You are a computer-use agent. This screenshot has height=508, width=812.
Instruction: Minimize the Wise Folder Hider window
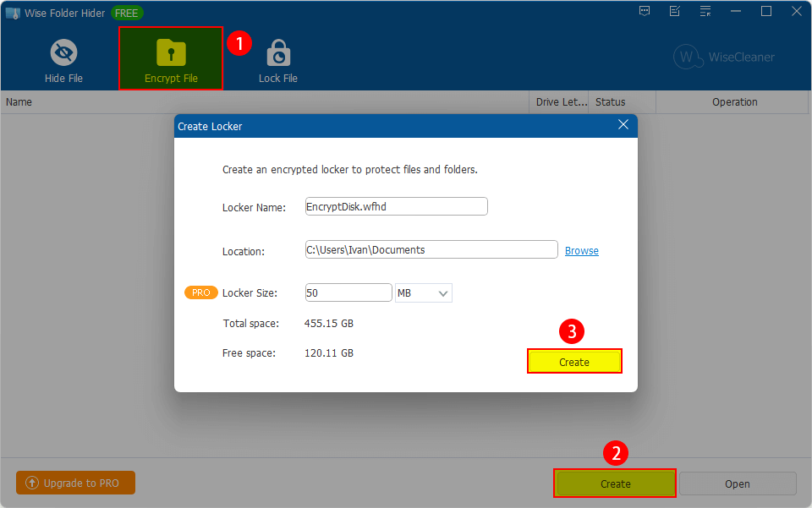pyautogui.click(x=736, y=11)
